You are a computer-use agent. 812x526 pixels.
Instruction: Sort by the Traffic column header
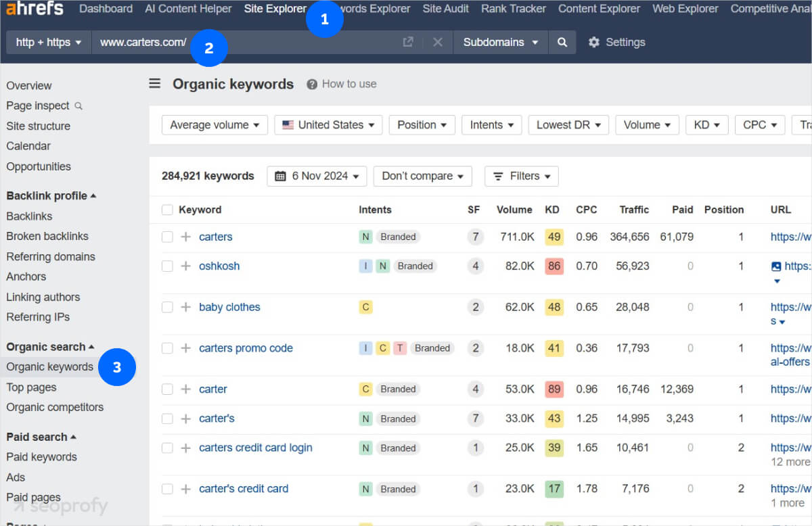click(x=634, y=210)
